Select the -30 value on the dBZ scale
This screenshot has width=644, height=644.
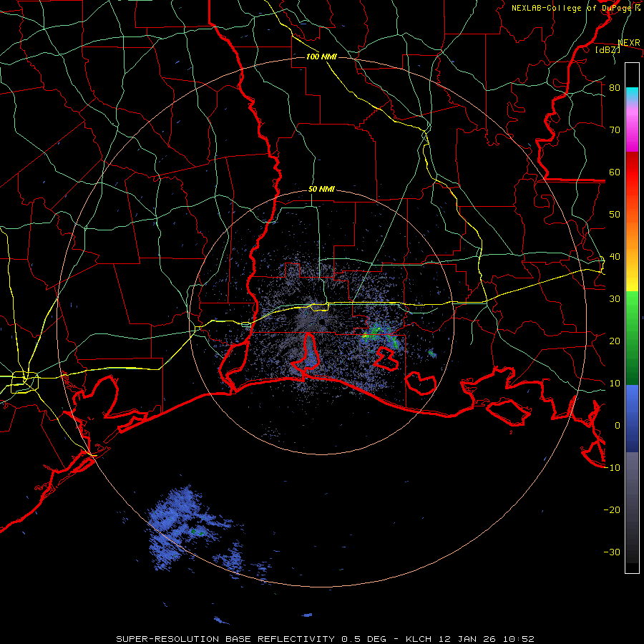[x=612, y=552]
